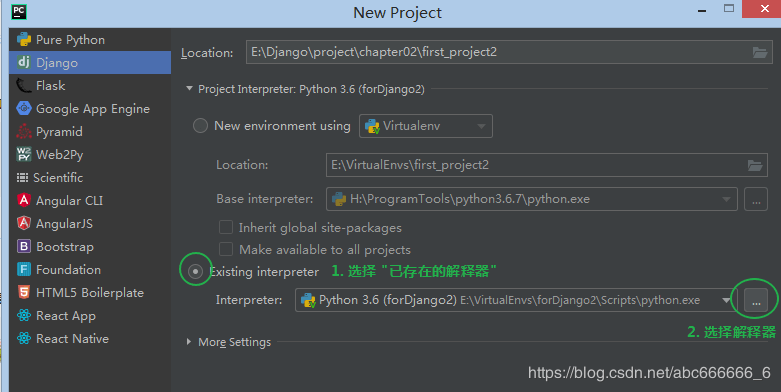The image size is (781, 392).
Task: Select the Pure Python project type
Action: click(x=90, y=40)
